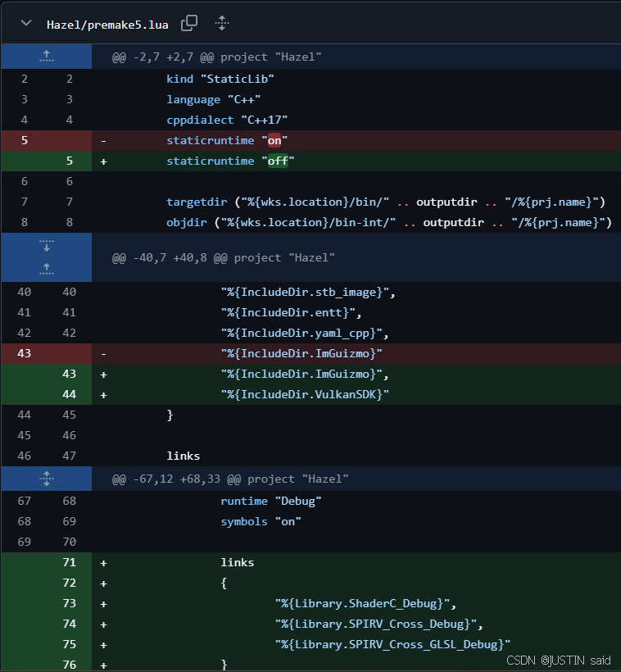Expand down arrow above the -40,7 hunk

click(x=47, y=246)
